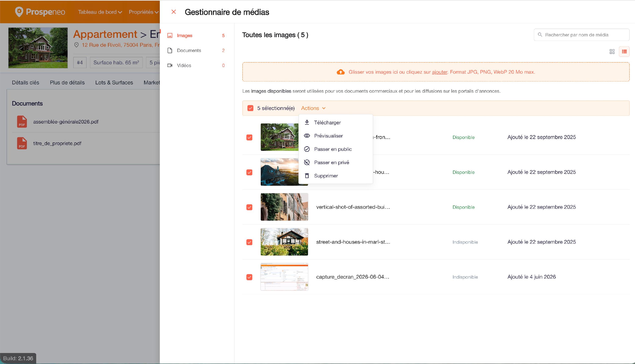Click the cloud upload icon
Screen dimensions: 635x364
click(341, 72)
